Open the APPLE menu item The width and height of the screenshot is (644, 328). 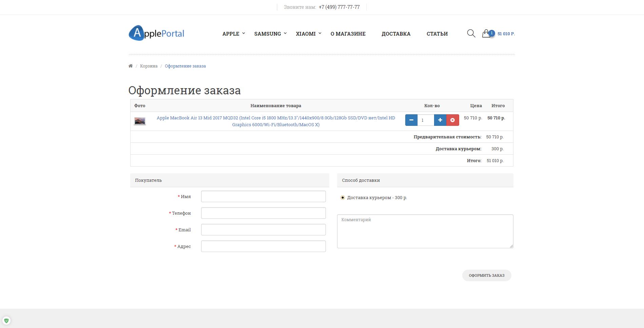231,34
